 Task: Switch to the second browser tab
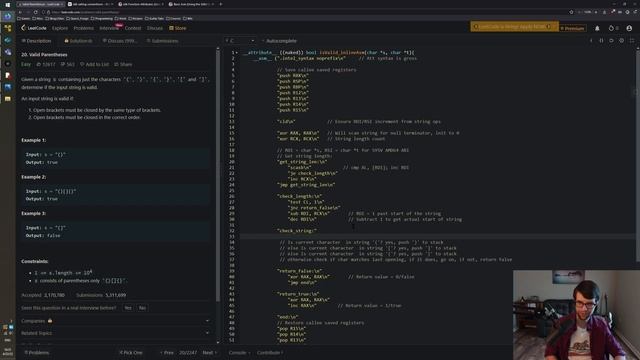91,4
